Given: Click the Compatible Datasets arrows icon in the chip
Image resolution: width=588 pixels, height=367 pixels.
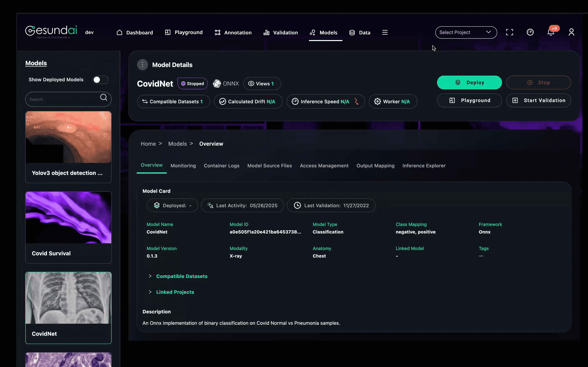Looking at the screenshot, I should click(145, 102).
